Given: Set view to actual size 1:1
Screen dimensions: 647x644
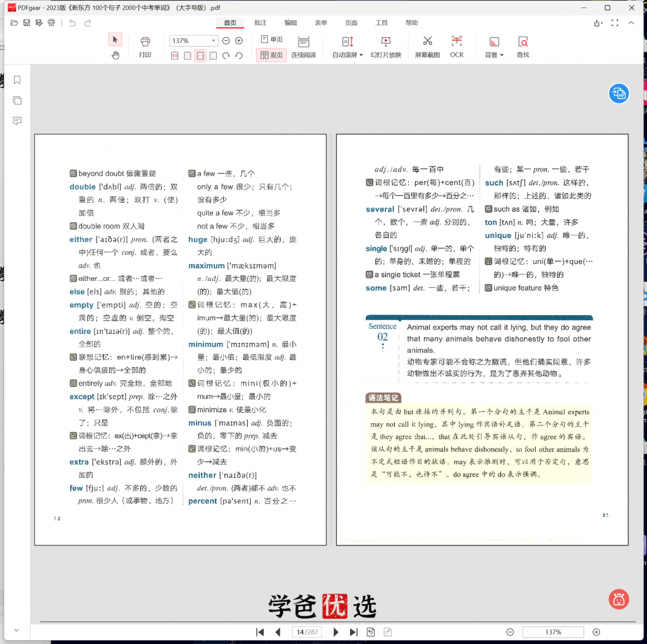Looking at the screenshot, I should click(174, 56).
